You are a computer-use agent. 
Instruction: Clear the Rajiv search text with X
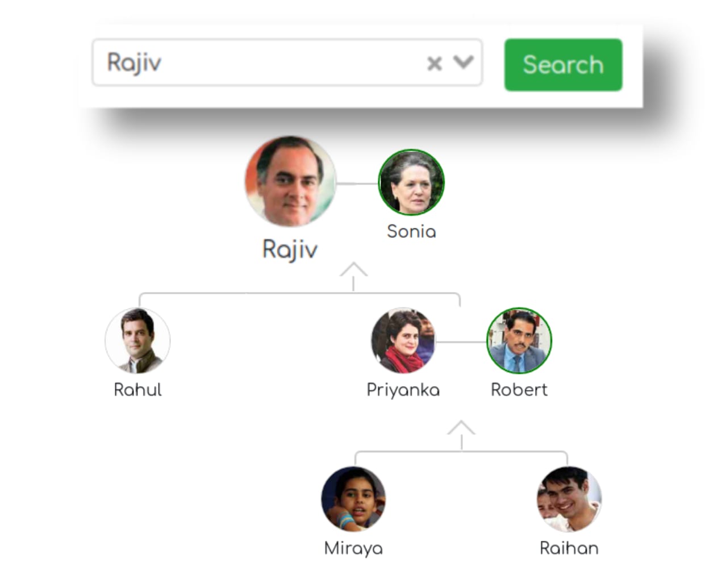(435, 63)
